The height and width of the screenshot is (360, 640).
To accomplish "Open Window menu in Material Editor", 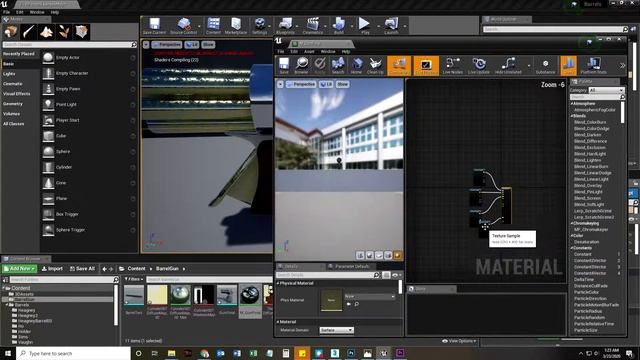I will tap(328, 51).
